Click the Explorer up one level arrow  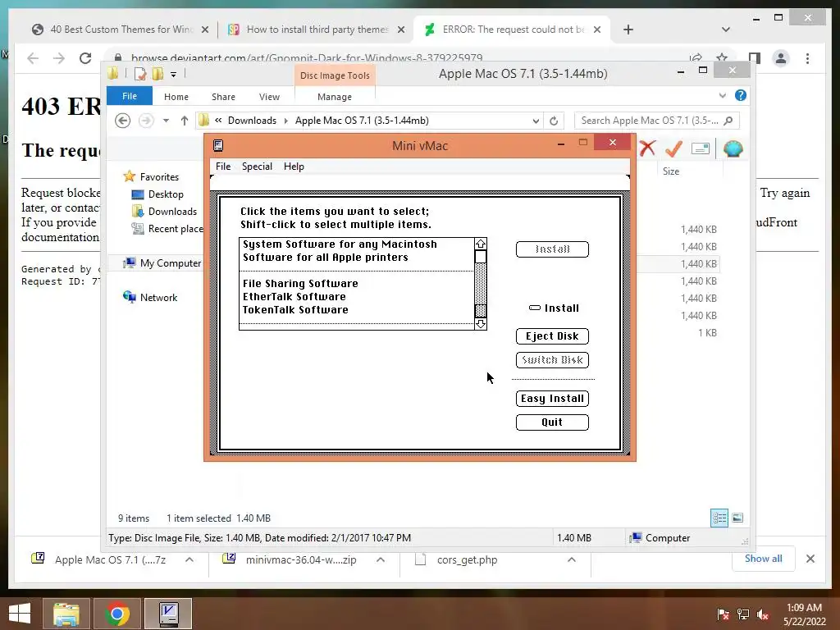pyautogui.click(x=185, y=121)
